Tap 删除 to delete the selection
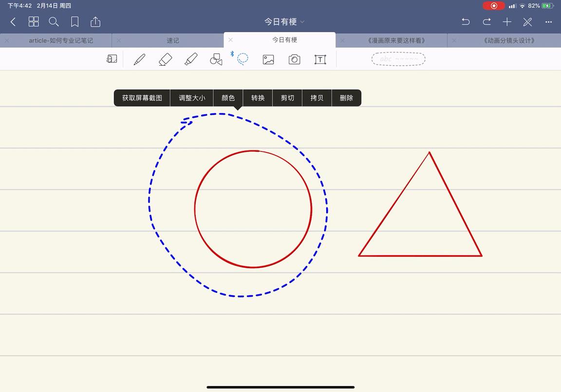This screenshot has width=561, height=392. point(346,97)
